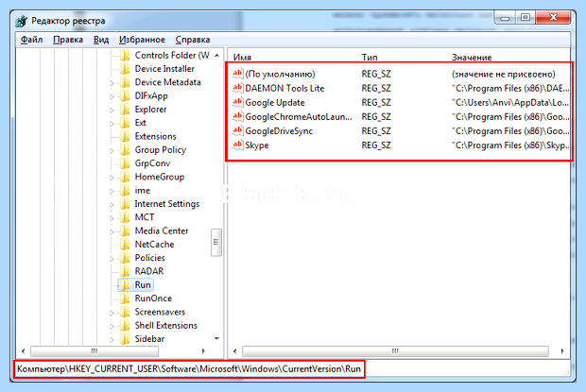The width and height of the screenshot is (586, 392).
Task: Select the Shell Extensions key
Action: (166, 325)
